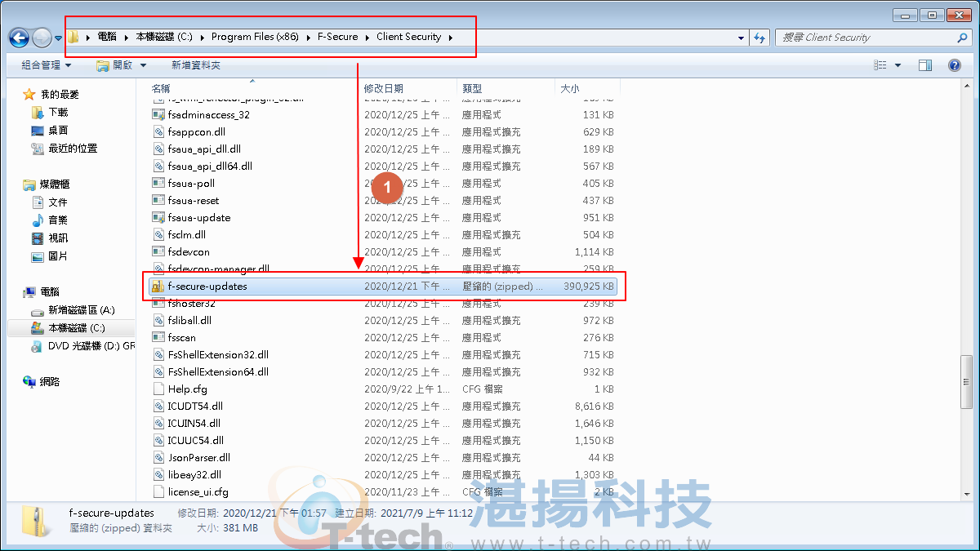Show the preview pane
Image resolution: width=980 pixels, height=551 pixels.
click(x=925, y=65)
